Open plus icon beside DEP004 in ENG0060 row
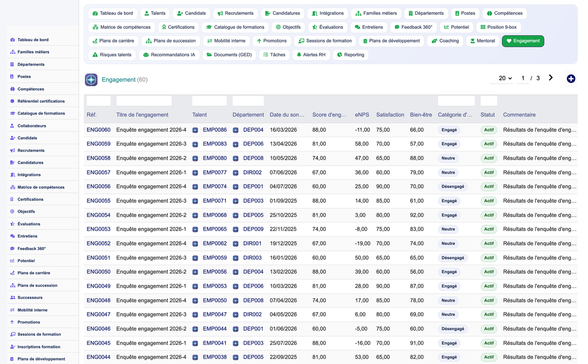Screen dimensions: 588x364 coord(236,130)
